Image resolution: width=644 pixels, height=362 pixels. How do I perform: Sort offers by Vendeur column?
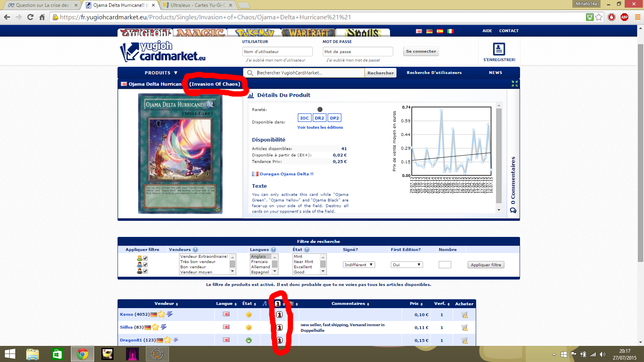[166, 304]
